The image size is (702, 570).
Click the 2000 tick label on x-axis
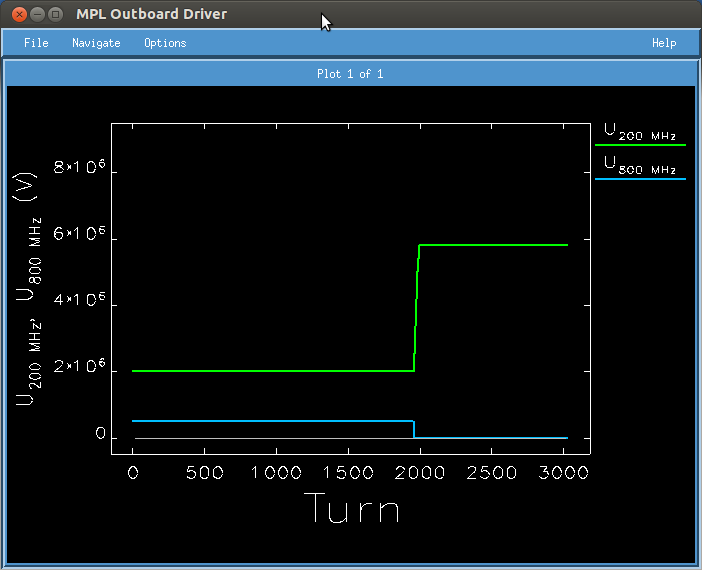click(420, 472)
